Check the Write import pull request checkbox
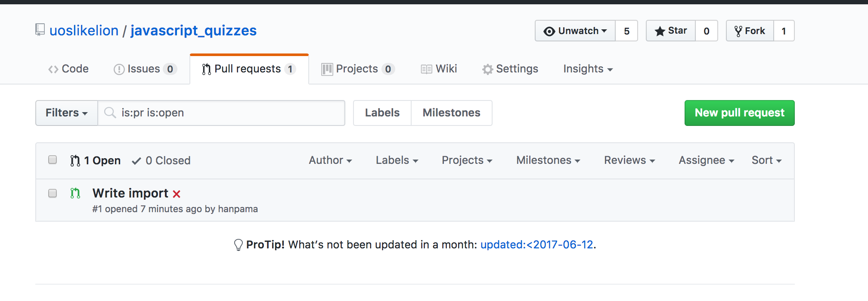 click(53, 193)
